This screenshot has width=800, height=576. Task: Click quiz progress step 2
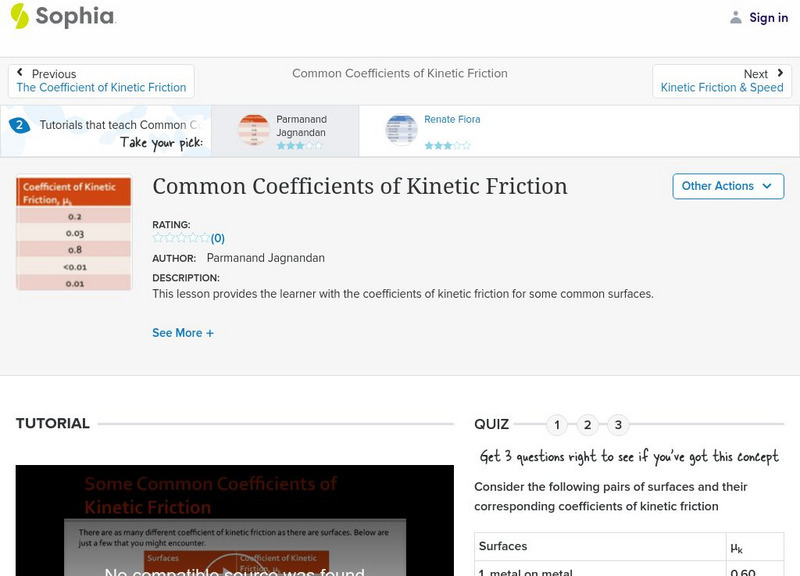(587, 425)
